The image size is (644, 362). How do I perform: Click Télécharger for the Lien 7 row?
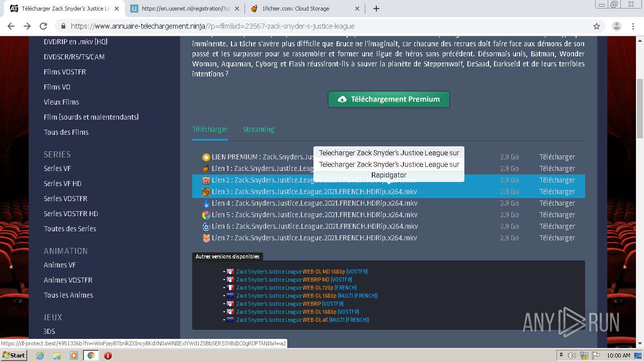pos(557,238)
